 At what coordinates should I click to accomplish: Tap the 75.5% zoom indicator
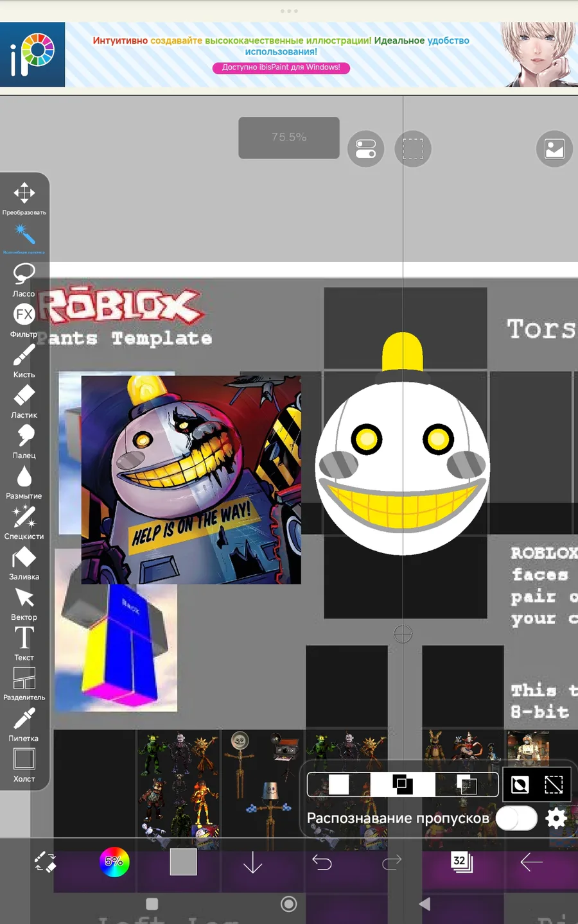point(289,137)
